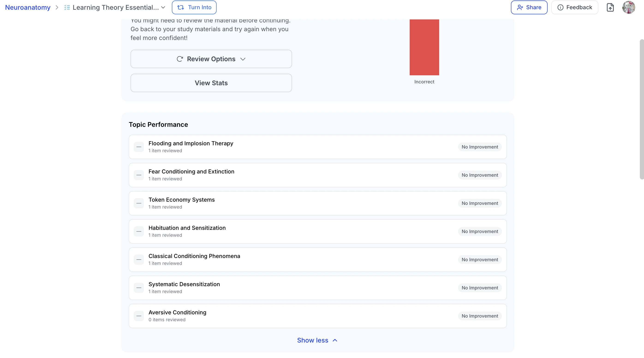The height and width of the screenshot is (358, 644).
Task: Click the vertical page scrollbar
Action: (x=642, y=109)
